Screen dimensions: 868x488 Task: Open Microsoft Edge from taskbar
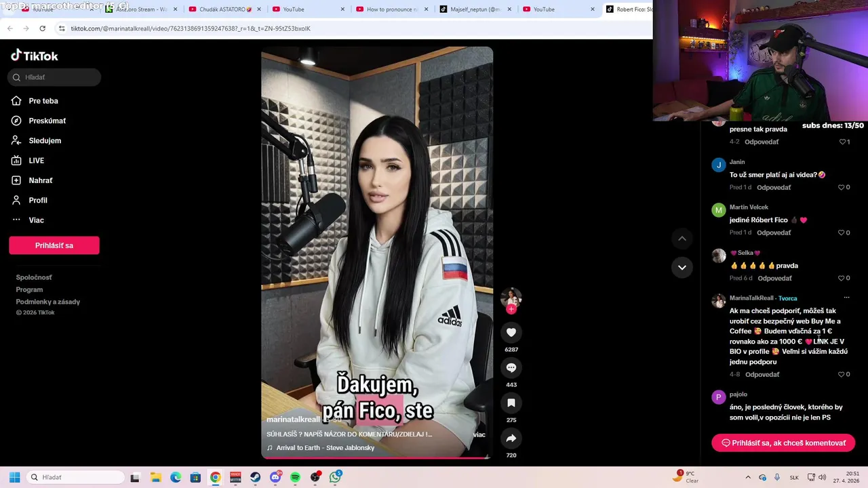pos(175,477)
